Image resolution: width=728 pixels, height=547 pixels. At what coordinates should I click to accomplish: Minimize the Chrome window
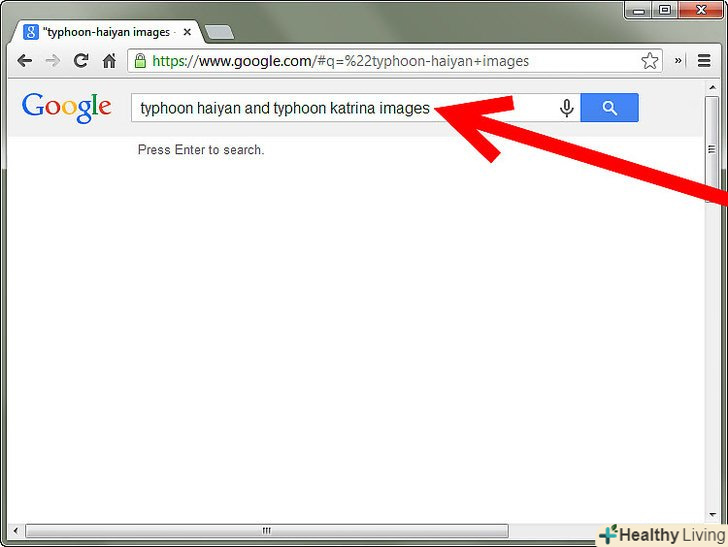(x=638, y=10)
